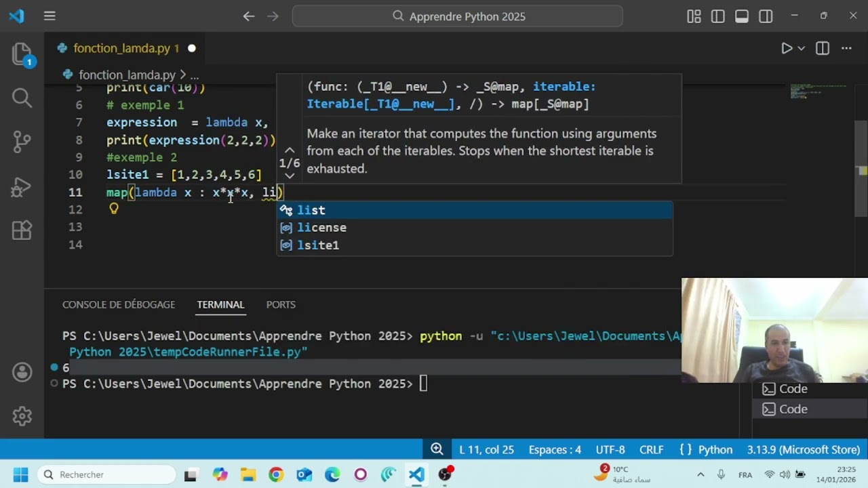868x488 pixels.
Task: Click the 'Apprendre Python 2025' search bar
Action: tap(457, 16)
